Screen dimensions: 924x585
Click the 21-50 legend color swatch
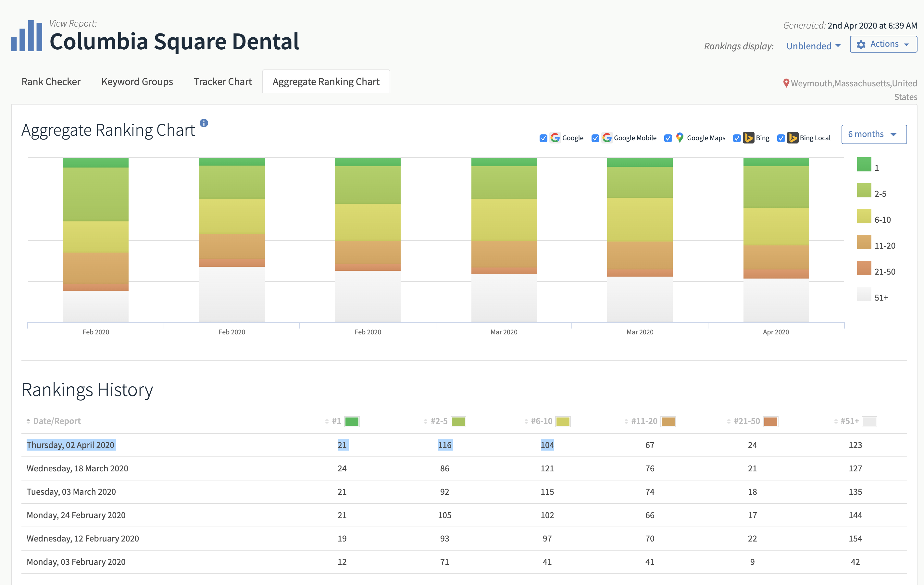point(864,268)
